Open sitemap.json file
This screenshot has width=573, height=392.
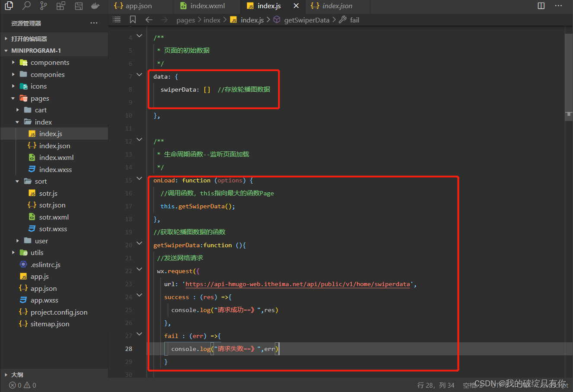pyautogui.click(x=54, y=324)
